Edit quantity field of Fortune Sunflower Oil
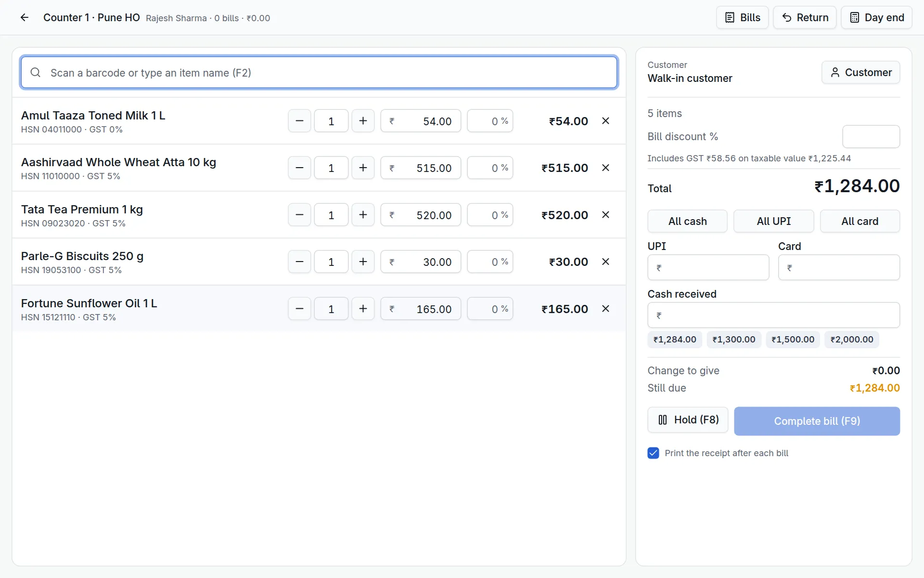This screenshot has height=578, width=924. pyautogui.click(x=331, y=309)
